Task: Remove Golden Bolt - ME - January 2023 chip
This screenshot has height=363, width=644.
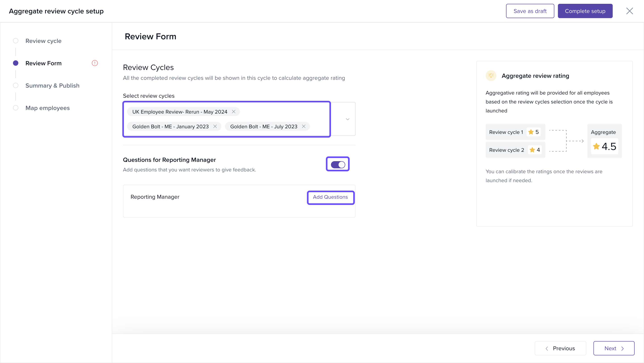Action: point(215,127)
